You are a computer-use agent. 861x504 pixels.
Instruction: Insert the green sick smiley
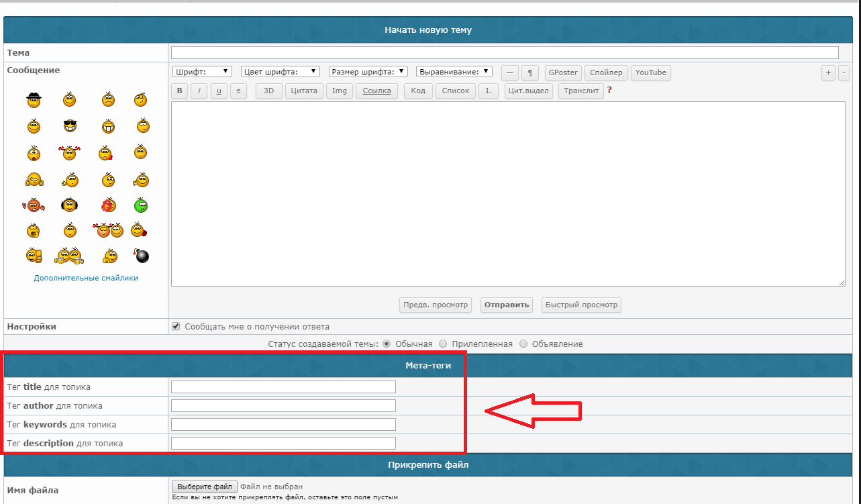140,205
